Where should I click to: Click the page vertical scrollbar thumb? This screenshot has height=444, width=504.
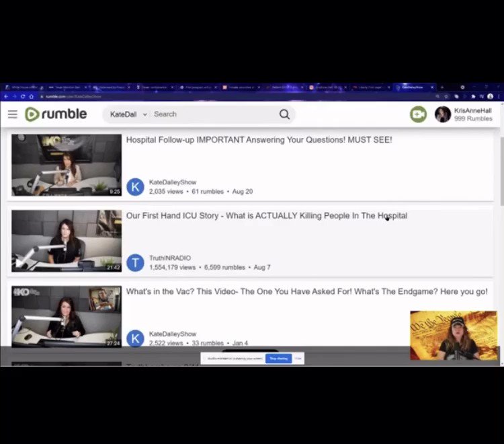tap(502, 171)
